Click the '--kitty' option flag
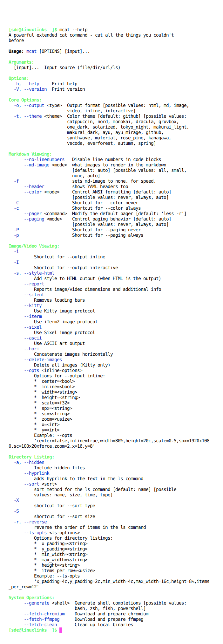This screenshot has height=644, width=223. coord(33,305)
